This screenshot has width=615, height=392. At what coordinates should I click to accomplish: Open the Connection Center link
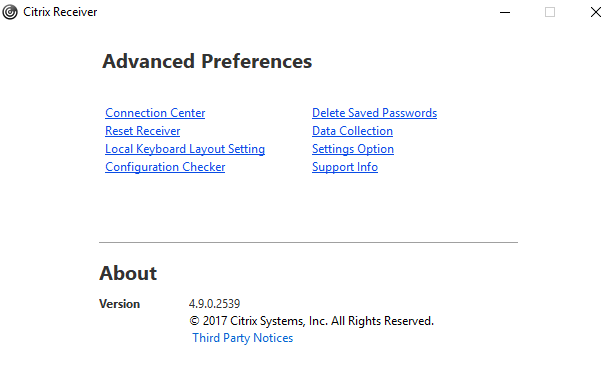[x=155, y=113]
